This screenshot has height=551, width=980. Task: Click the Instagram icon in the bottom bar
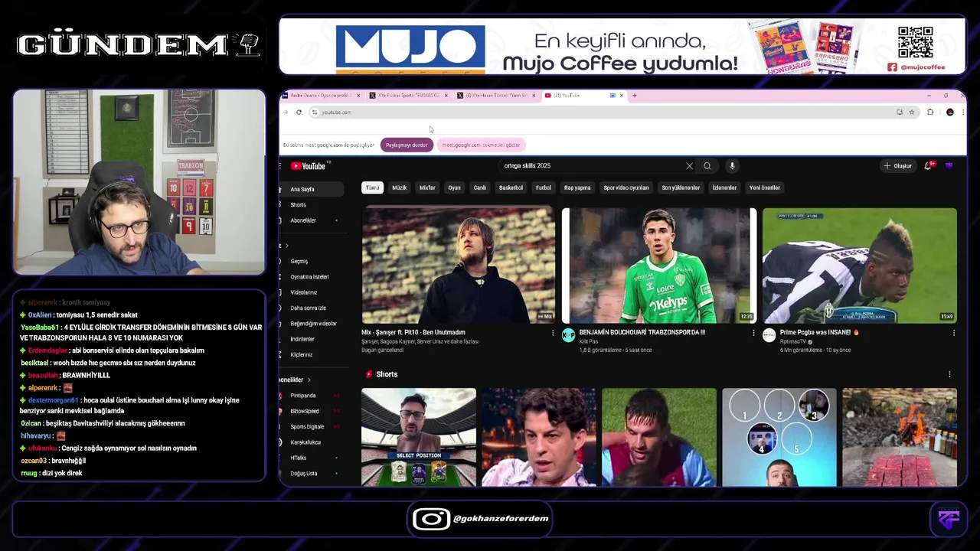coord(431,519)
